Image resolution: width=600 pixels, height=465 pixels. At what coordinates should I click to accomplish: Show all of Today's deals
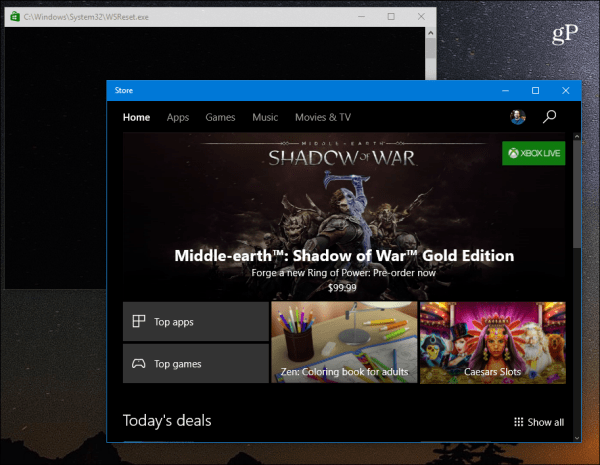point(539,422)
